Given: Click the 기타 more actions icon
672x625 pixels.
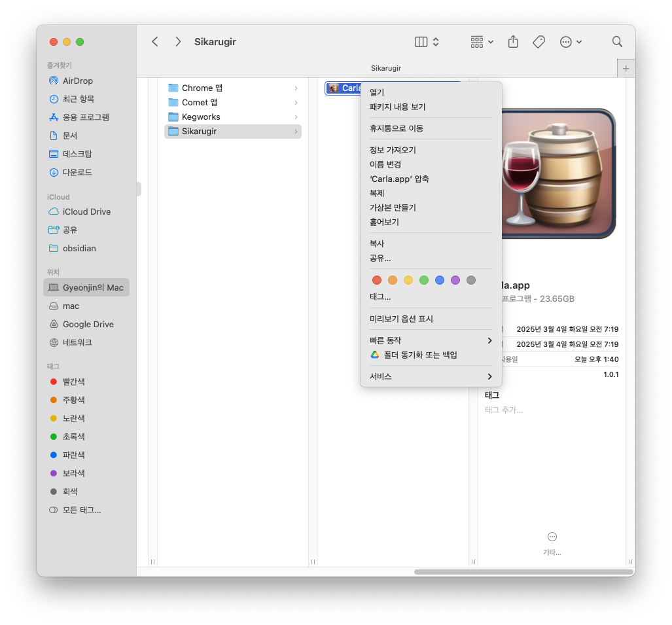Looking at the screenshot, I should (552, 537).
